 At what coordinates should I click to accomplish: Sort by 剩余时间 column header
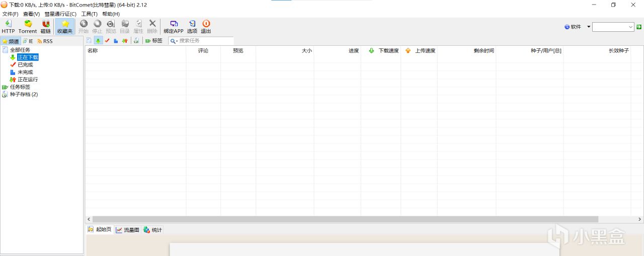(466, 51)
